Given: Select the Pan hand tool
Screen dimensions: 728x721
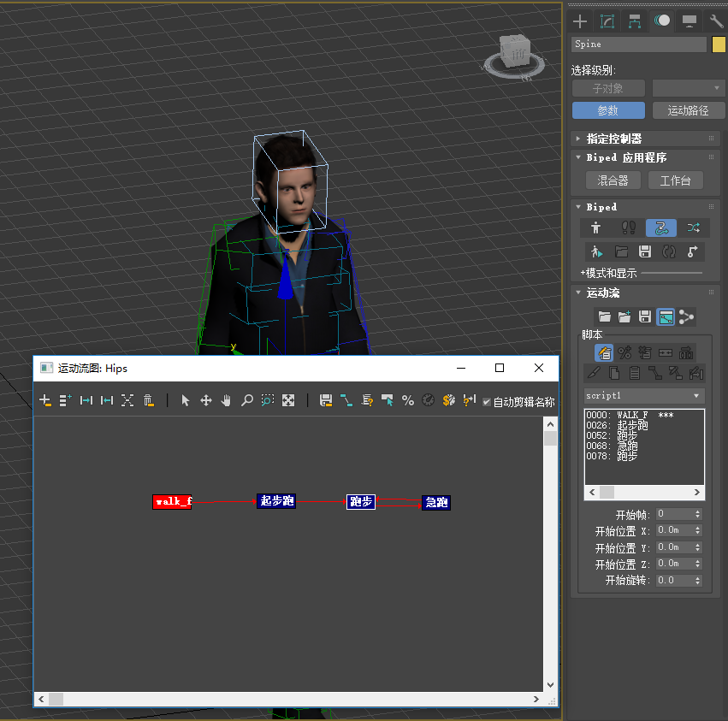Looking at the screenshot, I should (226, 400).
